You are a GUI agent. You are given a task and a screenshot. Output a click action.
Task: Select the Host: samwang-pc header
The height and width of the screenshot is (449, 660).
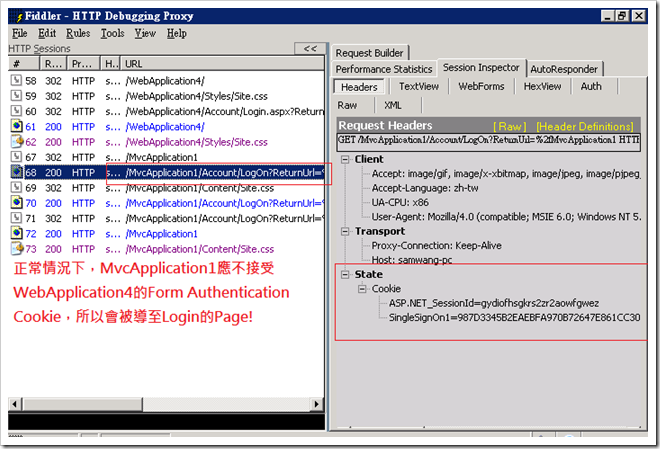(x=412, y=260)
